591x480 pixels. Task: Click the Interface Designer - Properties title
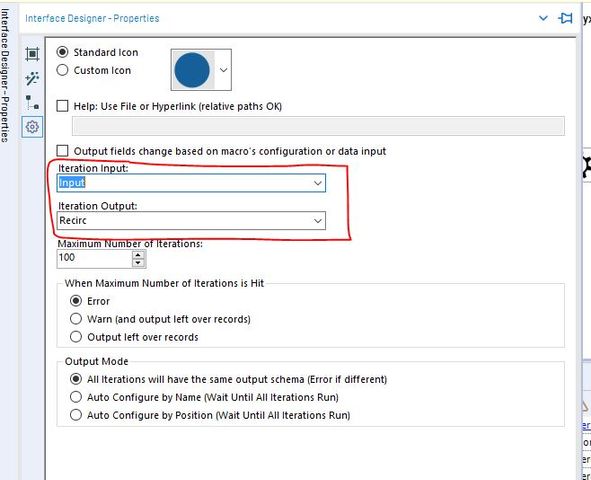point(92,18)
